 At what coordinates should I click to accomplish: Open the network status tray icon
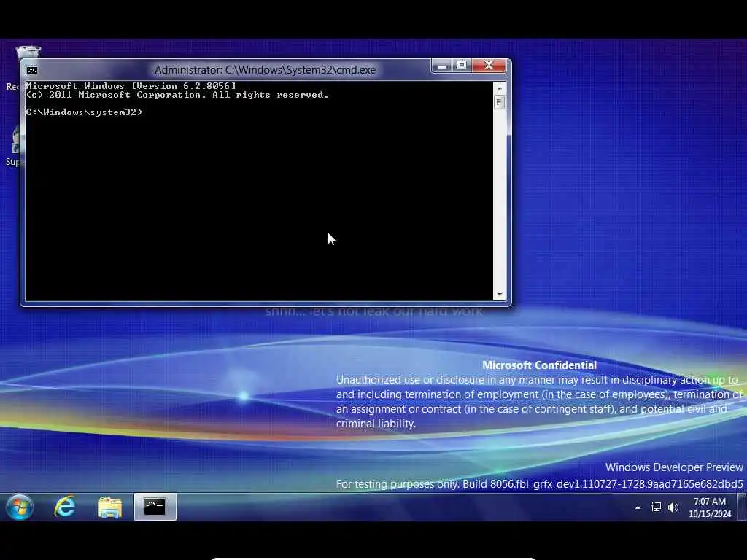tap(656, 507)
